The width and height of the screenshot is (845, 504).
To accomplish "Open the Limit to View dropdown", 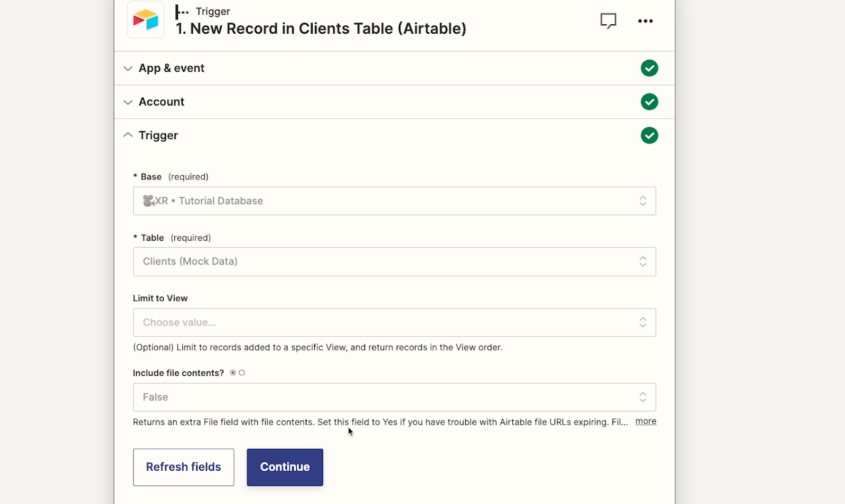I will 395,322.
